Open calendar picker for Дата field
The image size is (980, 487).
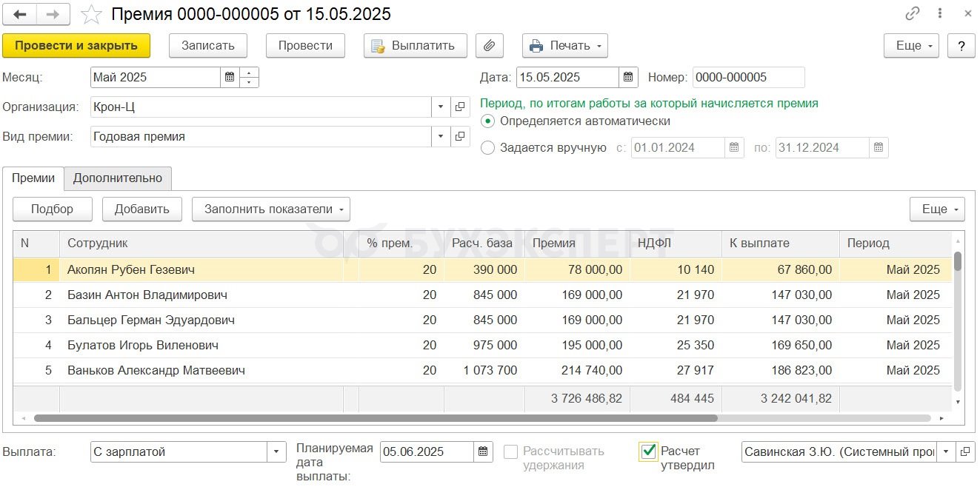click(628, 77)
